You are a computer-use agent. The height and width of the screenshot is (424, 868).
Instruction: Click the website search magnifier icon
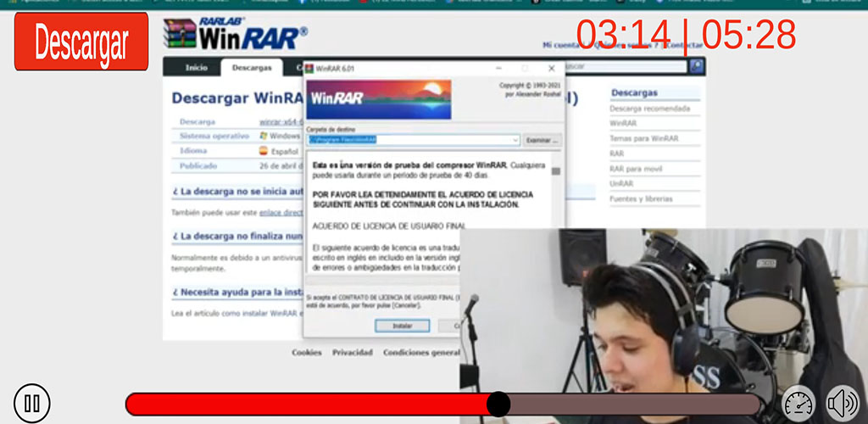point(697,66)
